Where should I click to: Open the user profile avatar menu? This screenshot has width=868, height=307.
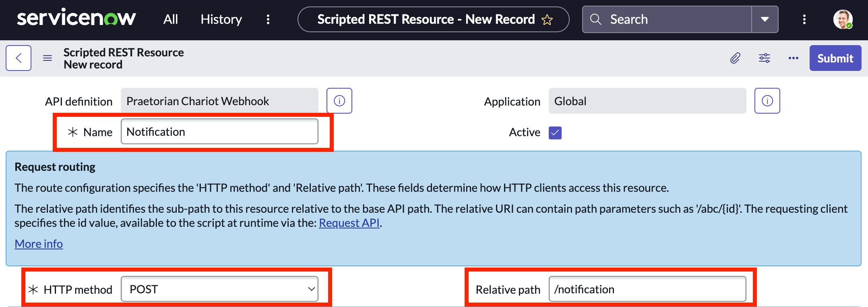pyautogui.click(x=843, y=19)
